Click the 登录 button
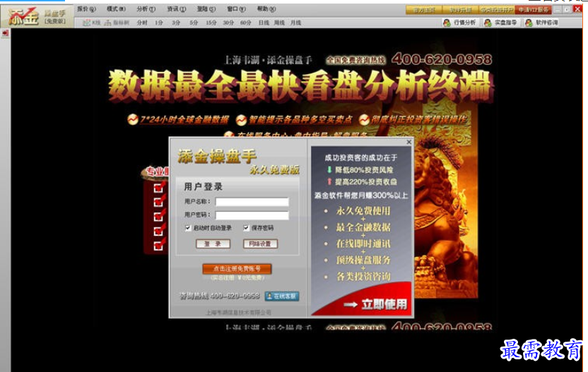 pos(213,244)
